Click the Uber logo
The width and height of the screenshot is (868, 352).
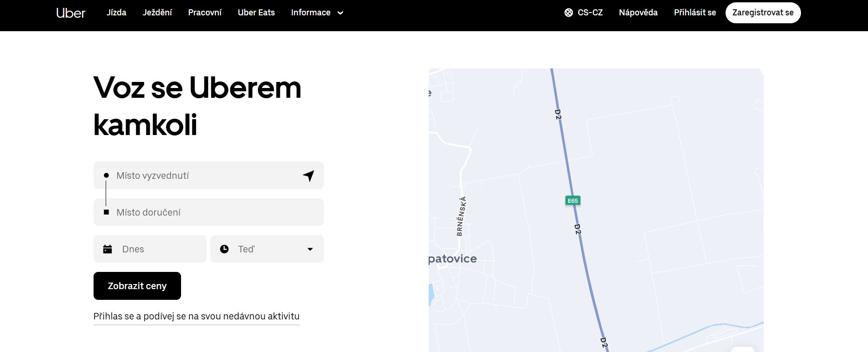click(x=71, y=13)
